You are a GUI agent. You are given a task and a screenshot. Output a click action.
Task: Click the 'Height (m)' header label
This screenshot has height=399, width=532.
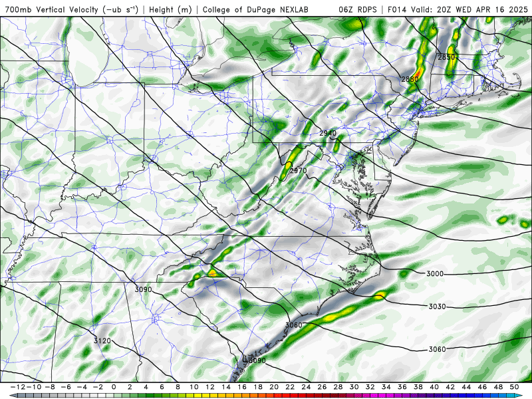(x=171, y=10)
